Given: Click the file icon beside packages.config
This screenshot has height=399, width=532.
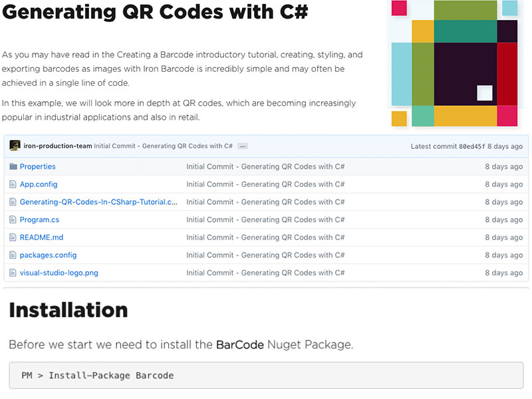Looking at the screenshot, I should point(12,255).
